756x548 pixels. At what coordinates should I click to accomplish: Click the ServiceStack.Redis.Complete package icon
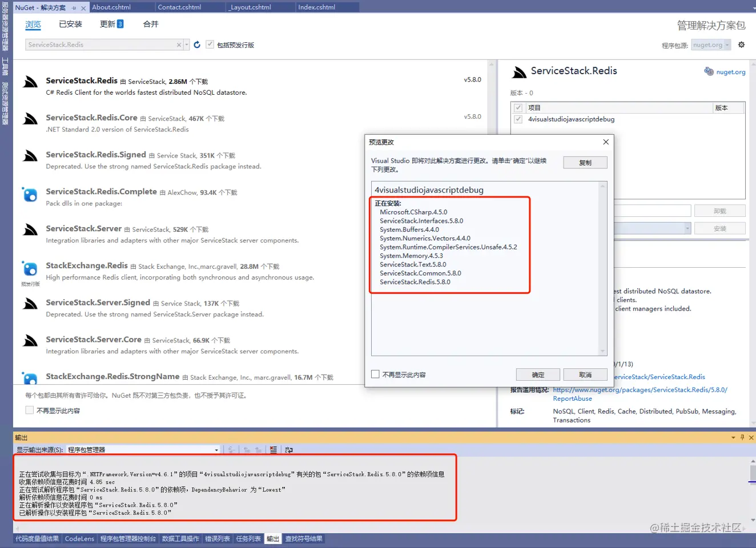click(x=30, y=194)
